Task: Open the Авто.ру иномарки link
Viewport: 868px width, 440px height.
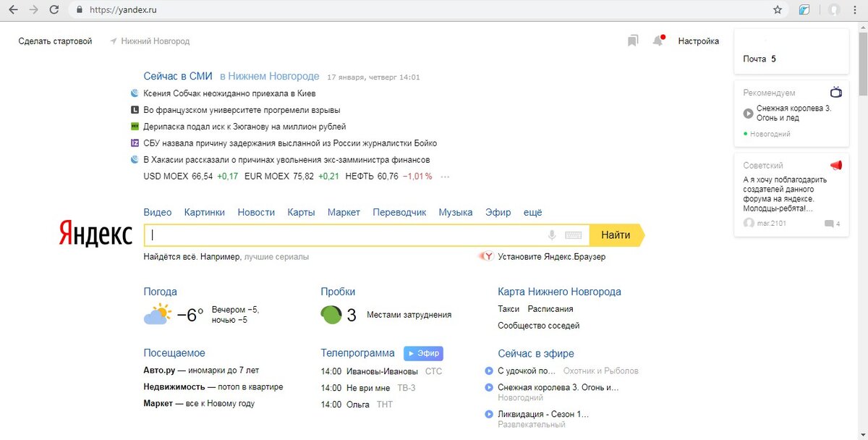Action: tap(201, 371)
